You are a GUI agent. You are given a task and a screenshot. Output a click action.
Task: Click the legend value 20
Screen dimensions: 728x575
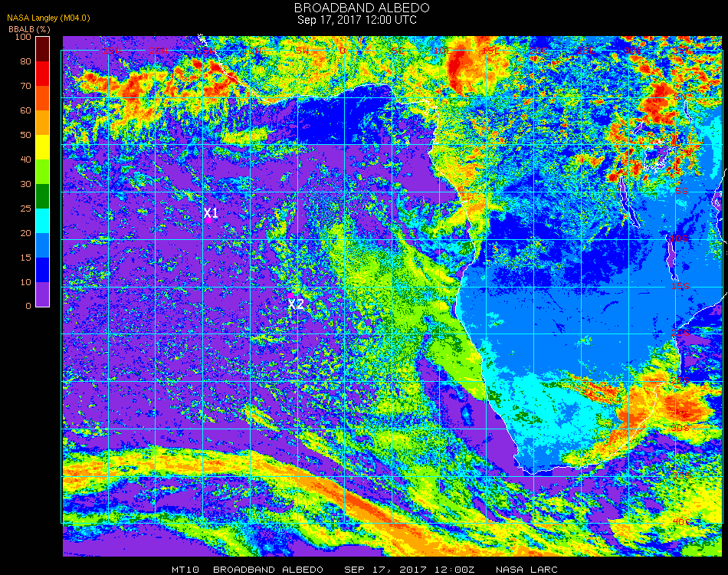25,233
